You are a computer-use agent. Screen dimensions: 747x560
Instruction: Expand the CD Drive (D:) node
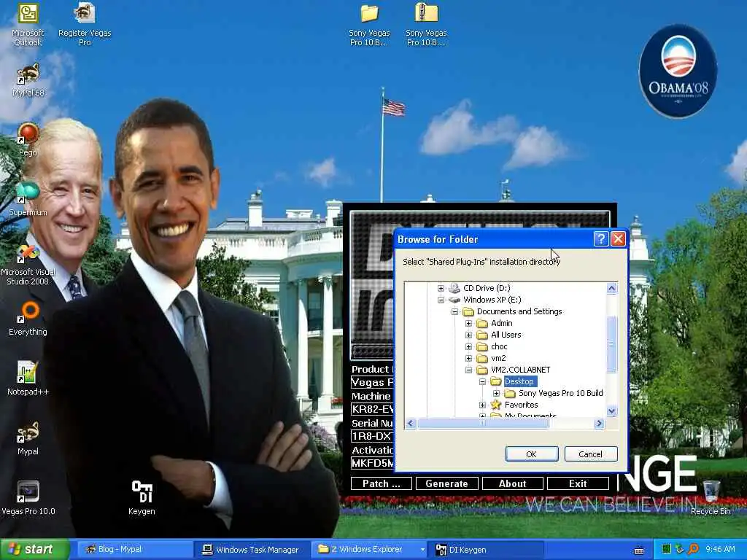pos(441,288)
